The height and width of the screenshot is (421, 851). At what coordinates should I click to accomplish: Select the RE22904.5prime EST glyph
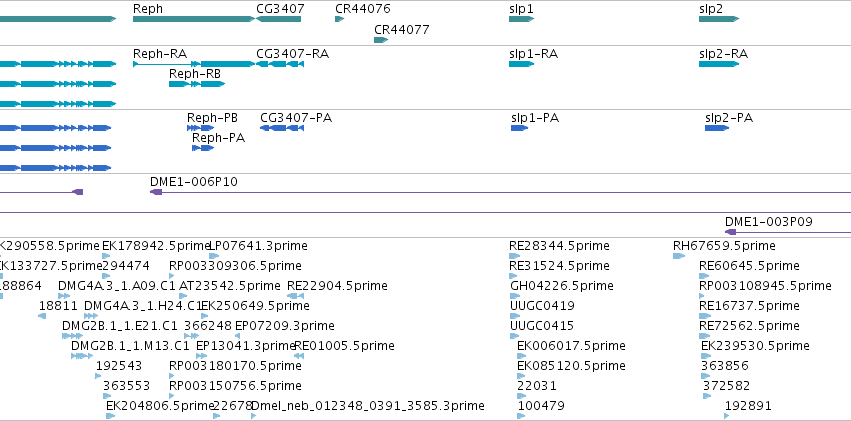click(295, 296)
